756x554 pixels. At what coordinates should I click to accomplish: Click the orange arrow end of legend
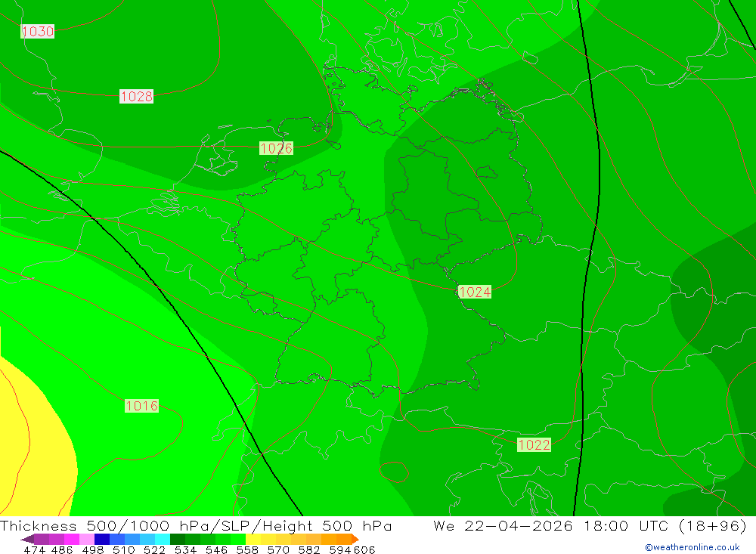tap(355, 539)
